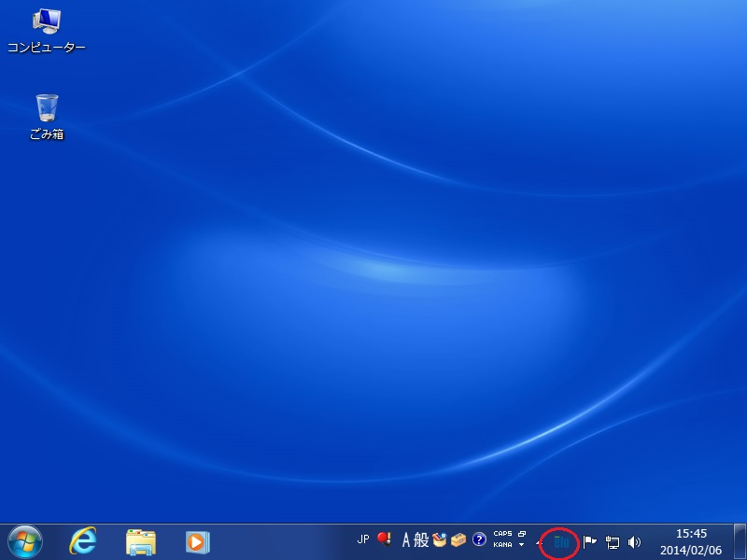Screen dimensions: 747x560
Task: Toggle the IME input mode 'A'
Action: (406, 539)
